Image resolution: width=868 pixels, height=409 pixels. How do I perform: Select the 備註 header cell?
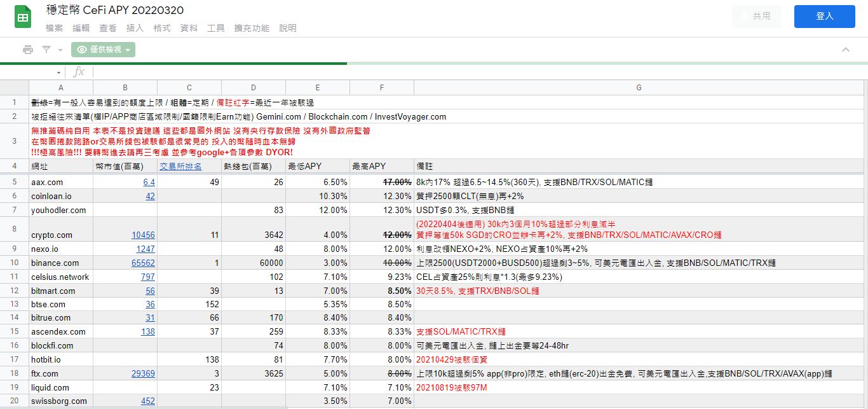coord(639,166)
